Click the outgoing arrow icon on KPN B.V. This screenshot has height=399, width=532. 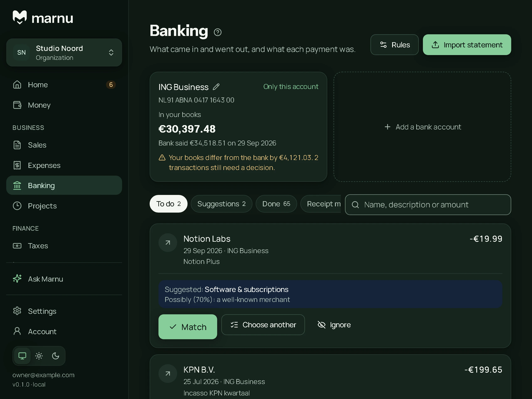click(168, 373)
